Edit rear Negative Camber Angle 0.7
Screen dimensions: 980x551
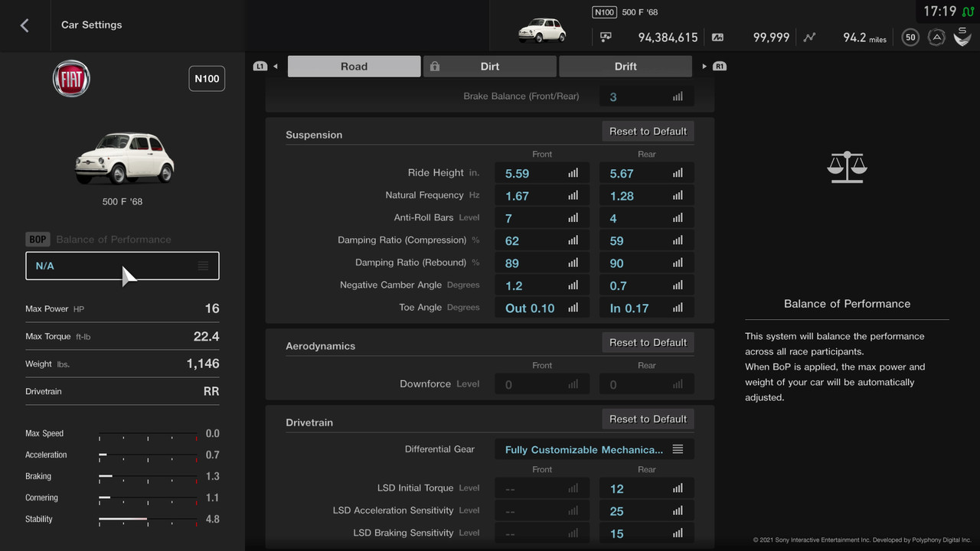[647, 285]
